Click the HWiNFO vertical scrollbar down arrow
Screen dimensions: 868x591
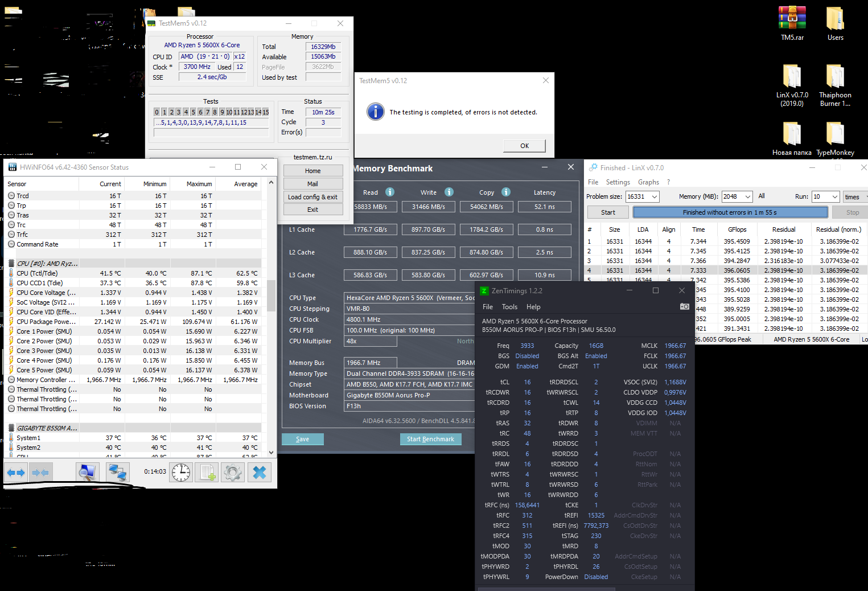click(x=271, y=452)
